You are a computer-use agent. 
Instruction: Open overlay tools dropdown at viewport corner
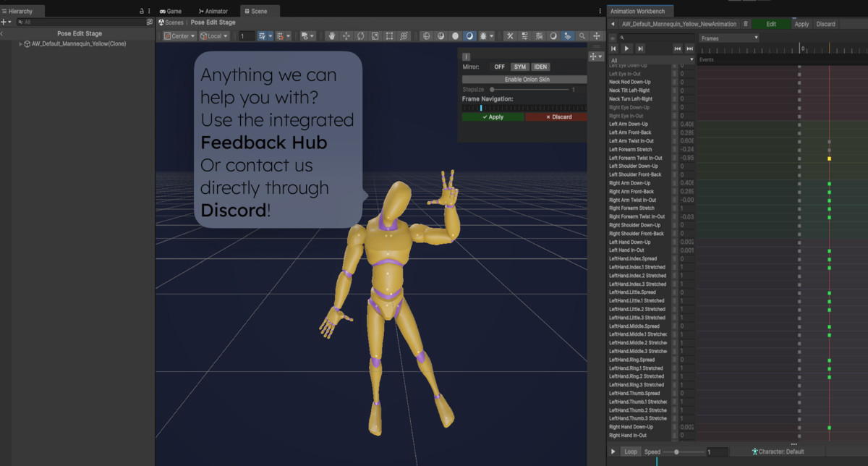coord(596,56)
